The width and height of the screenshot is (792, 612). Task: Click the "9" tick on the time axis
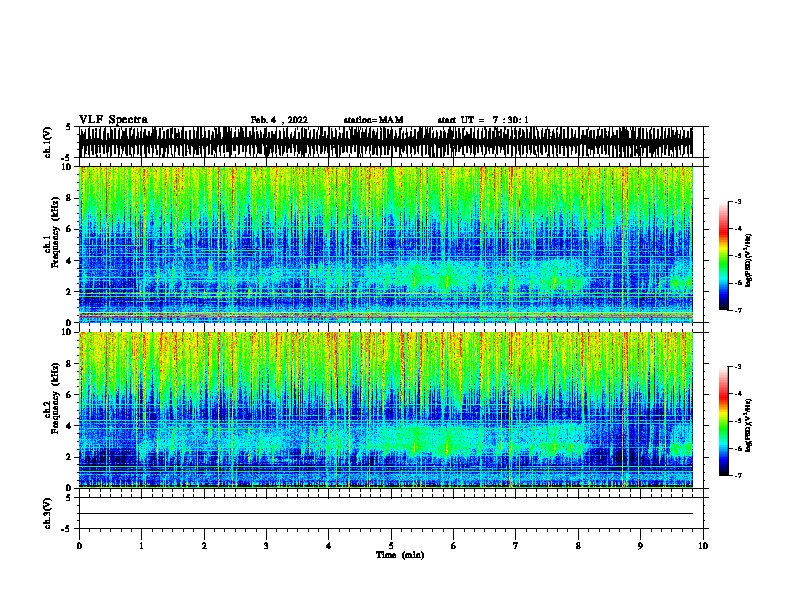tap(640, 545)
